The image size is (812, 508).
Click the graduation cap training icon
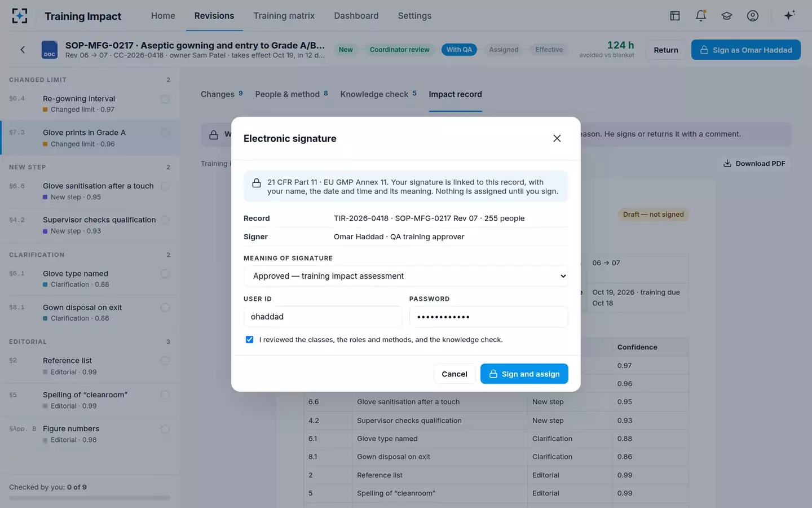(x=727, y=16)
